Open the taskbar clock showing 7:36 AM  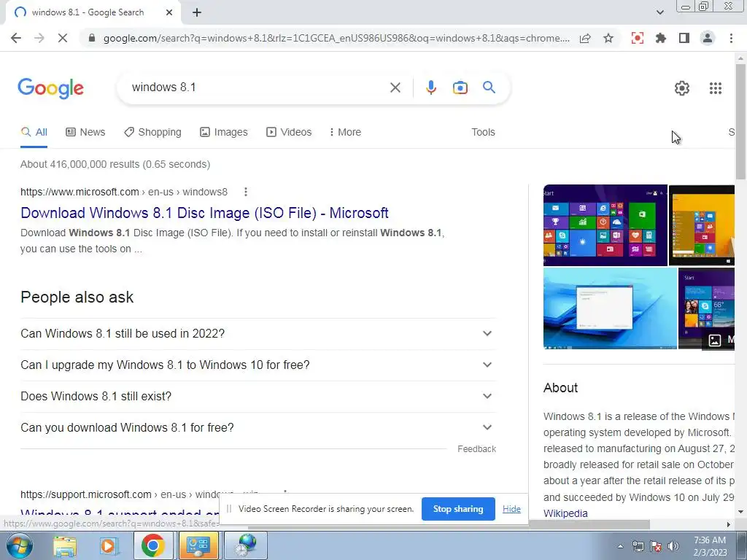pos(710,546)
